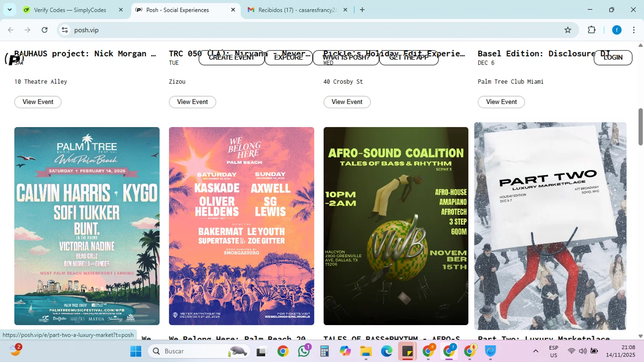Screen dimensions: 644x362
Task: Click the Posh logo in site header
Action: [x=14, y=59]
